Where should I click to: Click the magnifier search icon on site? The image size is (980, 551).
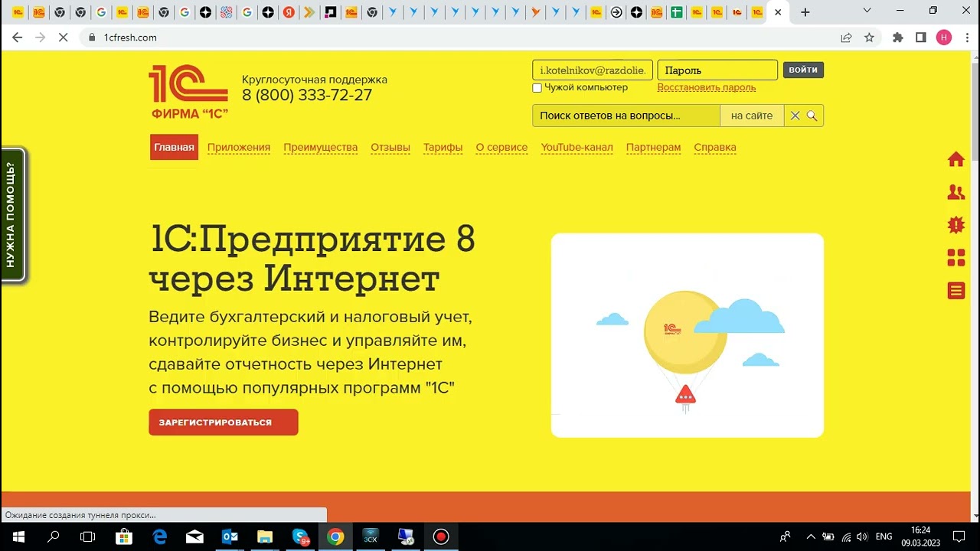tap(812, 116)
